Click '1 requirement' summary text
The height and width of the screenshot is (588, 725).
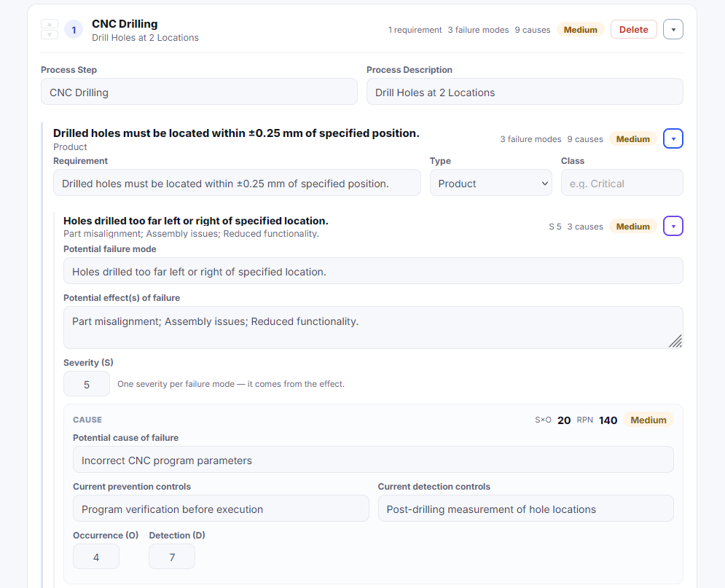[415, 30]
